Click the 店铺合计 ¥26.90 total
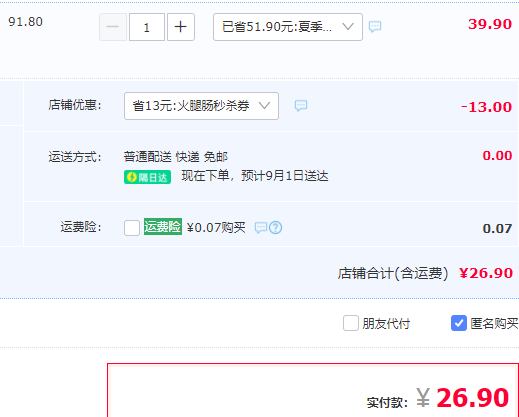 point(486,273)
